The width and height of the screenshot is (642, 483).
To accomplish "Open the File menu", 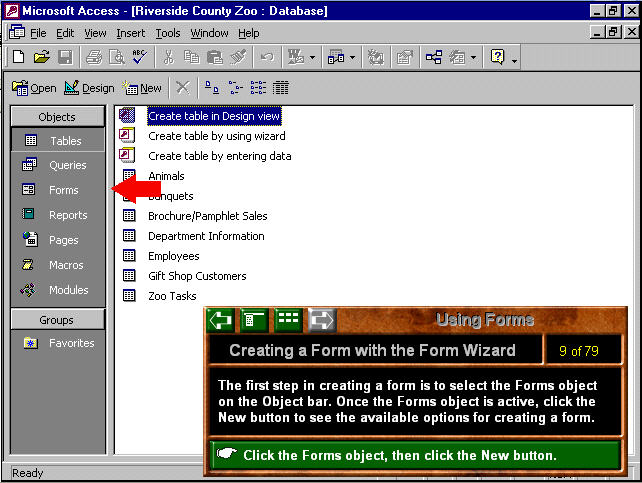I will coord(38,33).
